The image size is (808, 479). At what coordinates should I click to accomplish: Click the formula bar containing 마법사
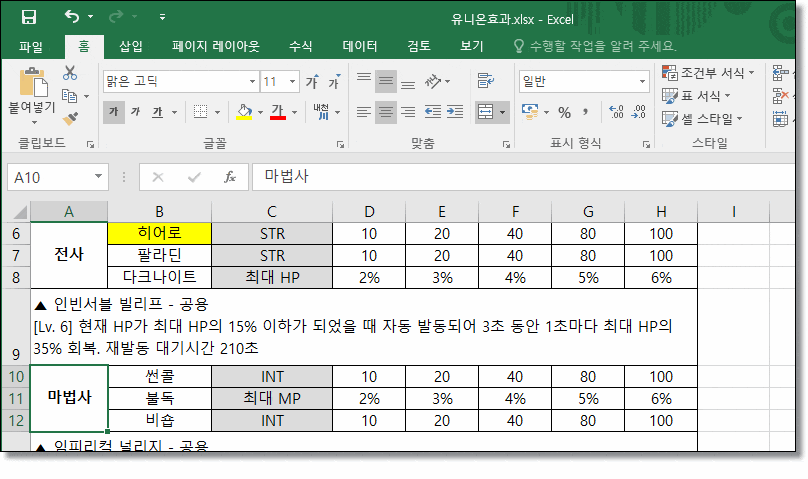pyautogui.click(x=523, y=177)
